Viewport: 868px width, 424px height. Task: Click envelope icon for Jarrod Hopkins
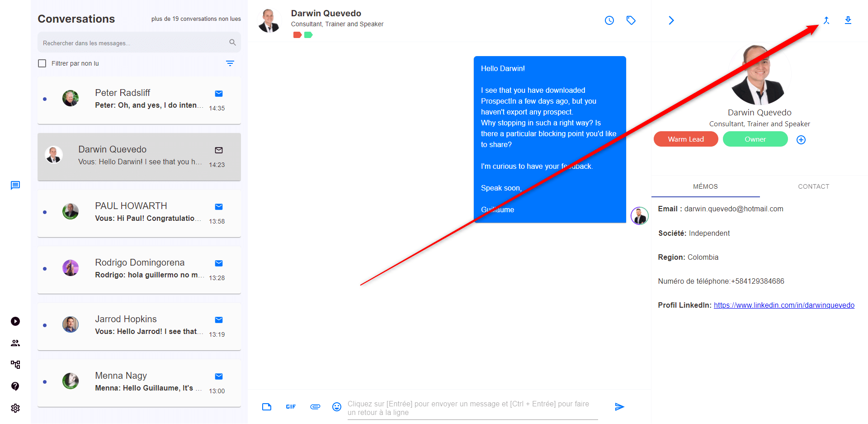[x=219, y=320]
